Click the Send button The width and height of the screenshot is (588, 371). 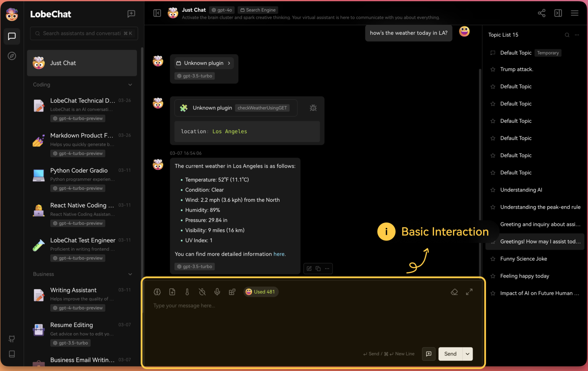pos(450,353)
